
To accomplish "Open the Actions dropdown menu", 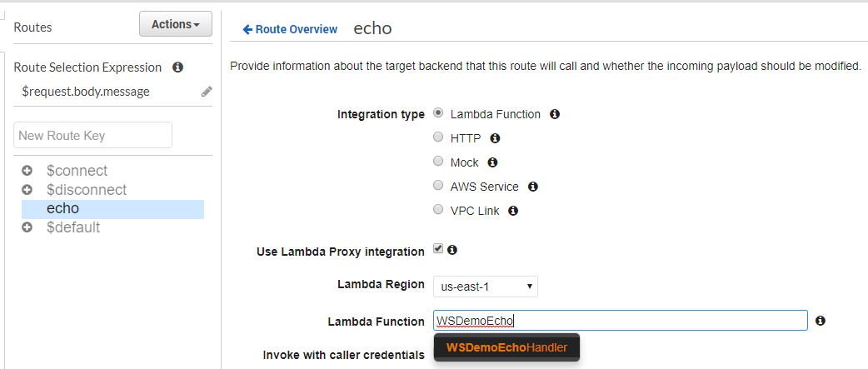I will point(175,24).
